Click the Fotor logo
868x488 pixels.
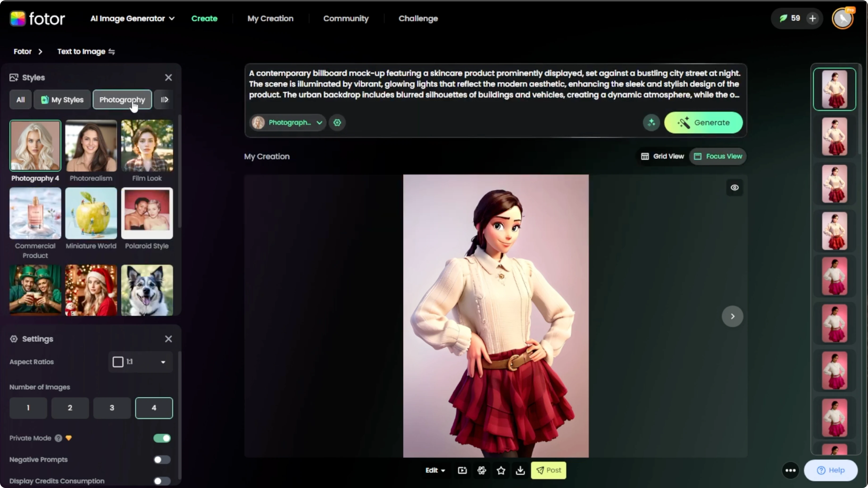[x=37, y=19]
